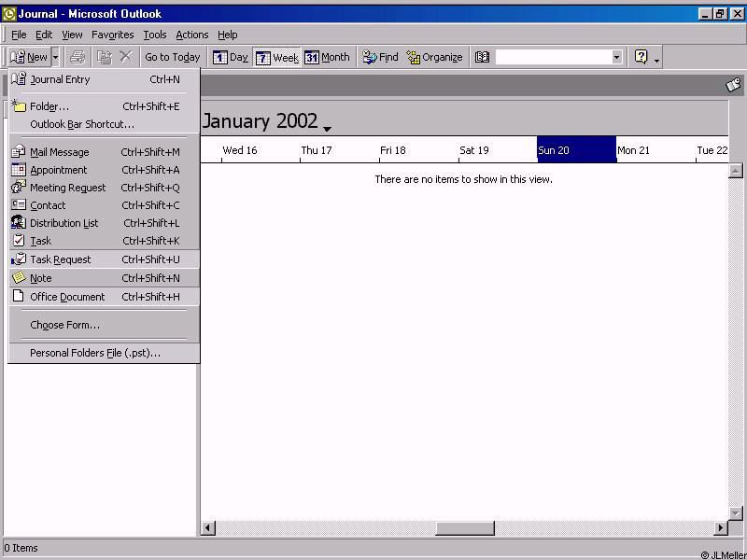Open the Tools menu
The image size is (747, 560).
coord(155,35)
